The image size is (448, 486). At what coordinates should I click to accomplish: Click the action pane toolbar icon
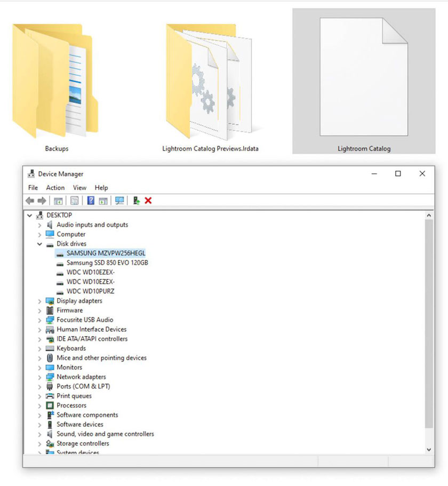(x=103, y=201)
